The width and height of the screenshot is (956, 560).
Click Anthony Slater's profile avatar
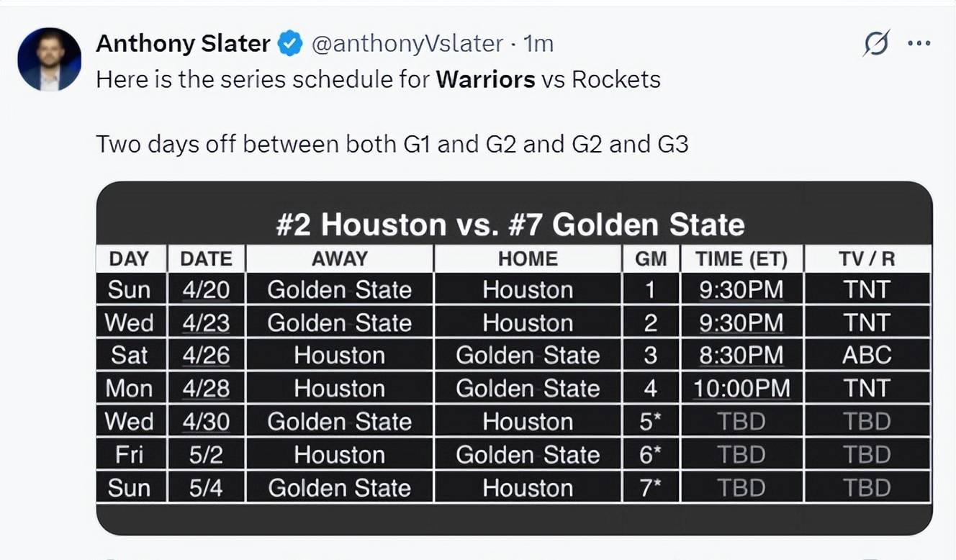49,59
